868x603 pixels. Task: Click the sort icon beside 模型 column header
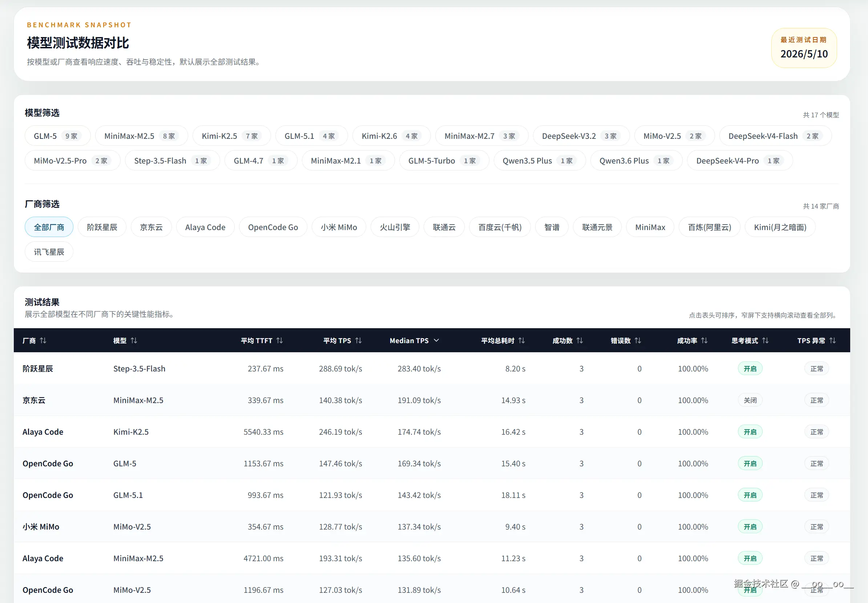pyautogui.click(x=134, y=341)
